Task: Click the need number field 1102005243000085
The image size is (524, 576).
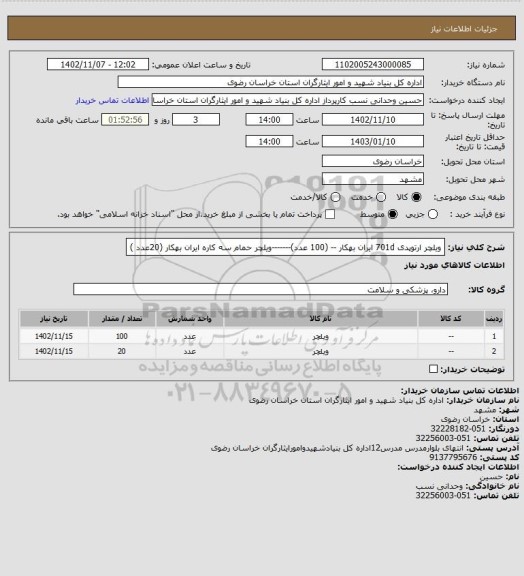Action: click(373, 64)
